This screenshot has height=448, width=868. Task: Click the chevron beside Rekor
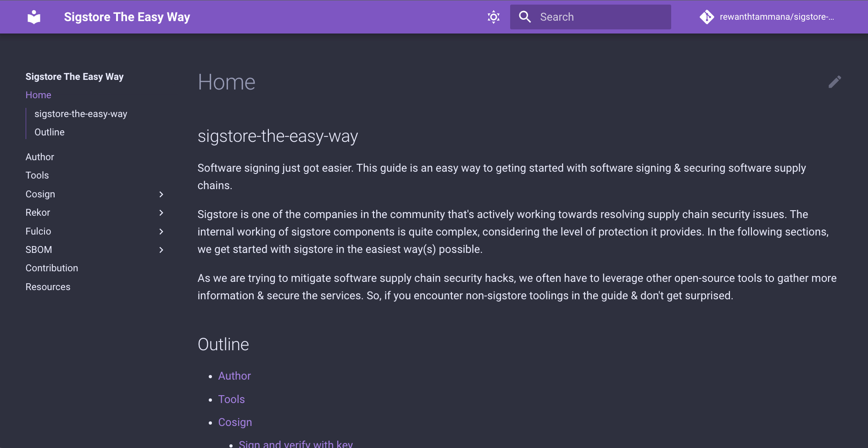tap(161, 213)
